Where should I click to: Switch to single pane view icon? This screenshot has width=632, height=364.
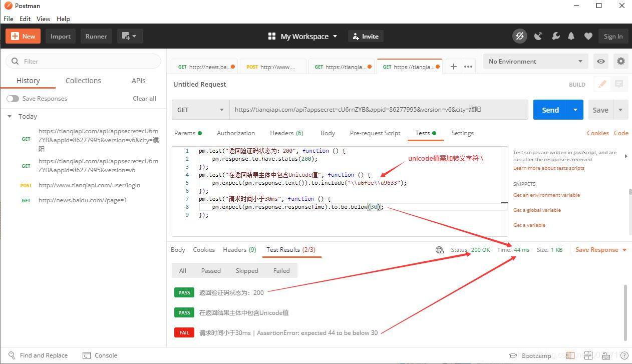(570, 355)
